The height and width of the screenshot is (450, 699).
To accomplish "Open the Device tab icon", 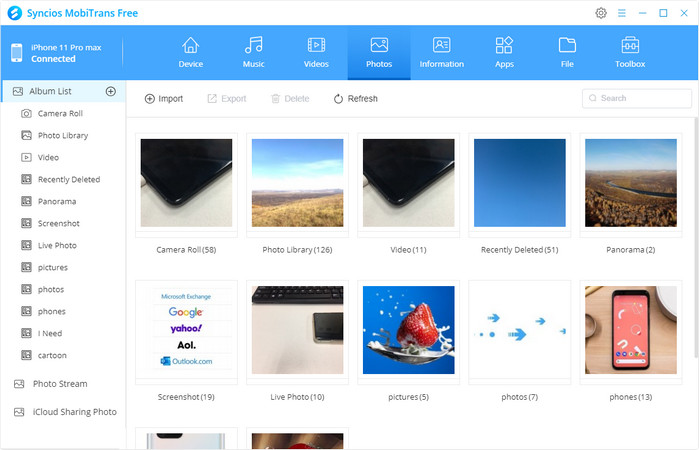I will [190, 45].
